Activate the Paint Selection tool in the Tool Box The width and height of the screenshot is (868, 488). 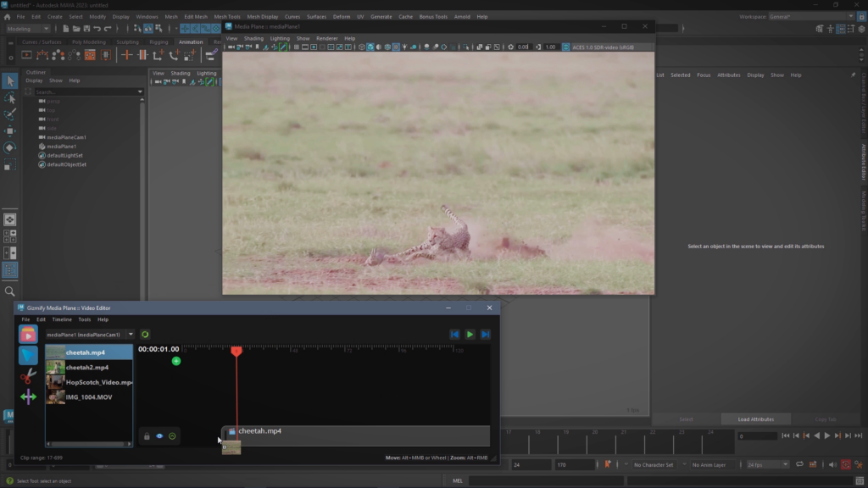click(x=10, y=114)
